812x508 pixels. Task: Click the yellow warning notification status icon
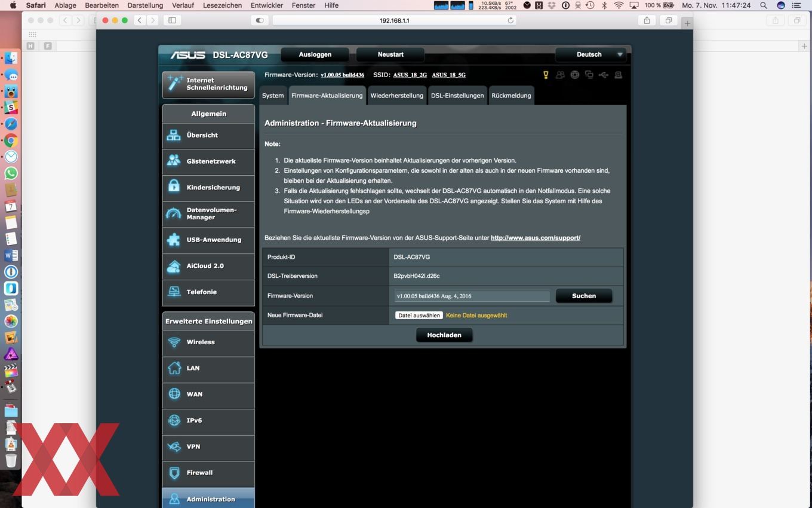pos(545,75)
